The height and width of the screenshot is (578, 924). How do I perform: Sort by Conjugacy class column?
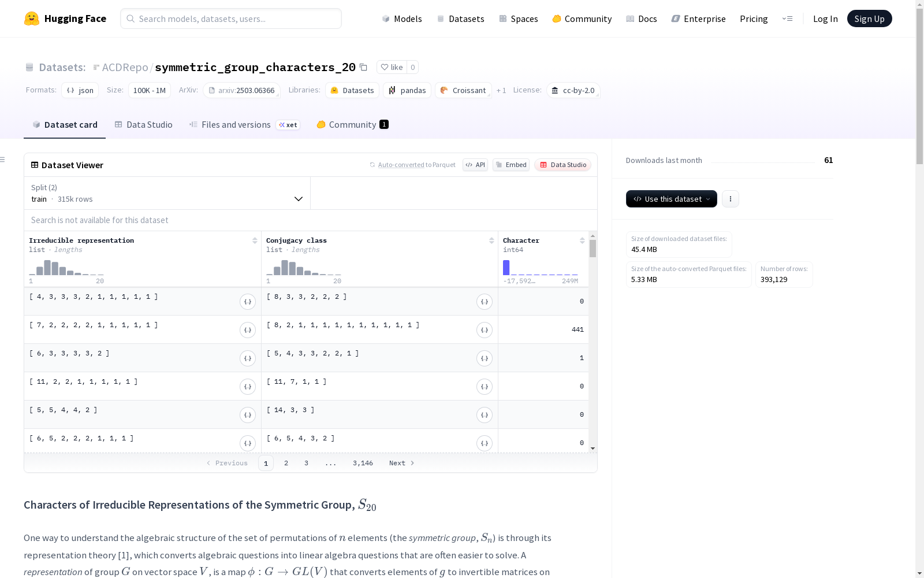[491, 240]
